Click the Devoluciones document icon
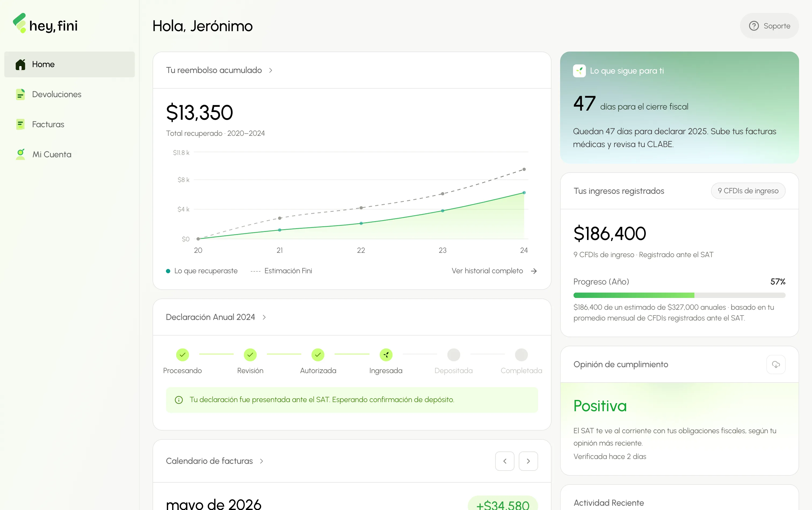This screenshot has width=812, height=510. (21, 94)
